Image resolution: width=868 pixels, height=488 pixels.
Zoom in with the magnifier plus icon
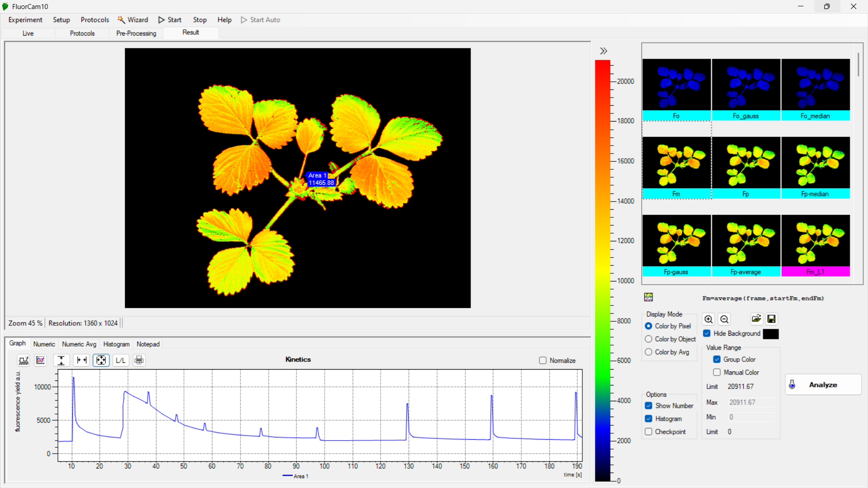point(708,319)
